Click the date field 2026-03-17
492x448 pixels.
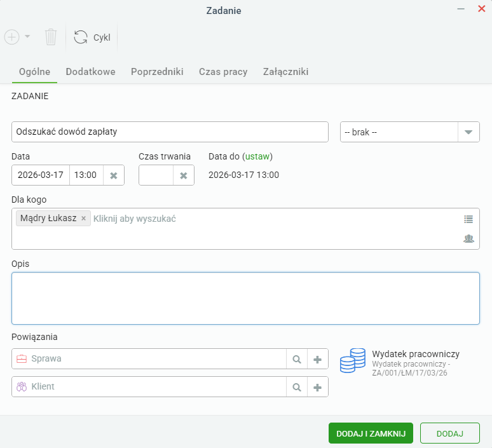coord(41,175)
